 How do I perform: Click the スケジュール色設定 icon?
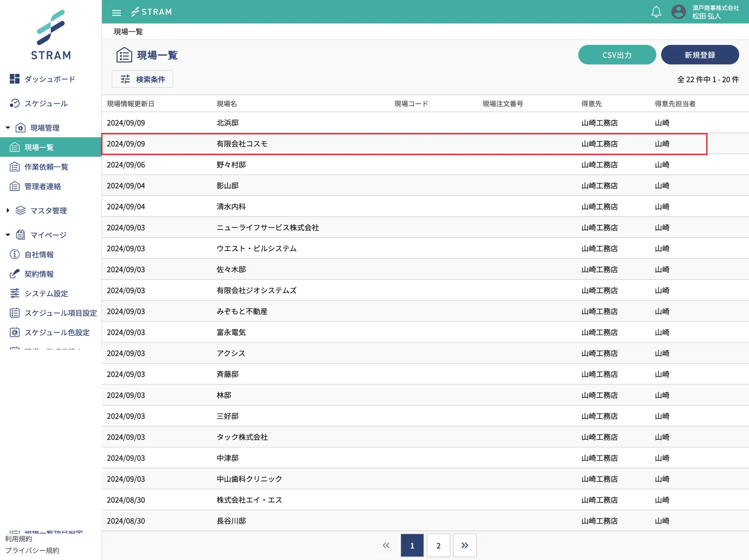15,333
